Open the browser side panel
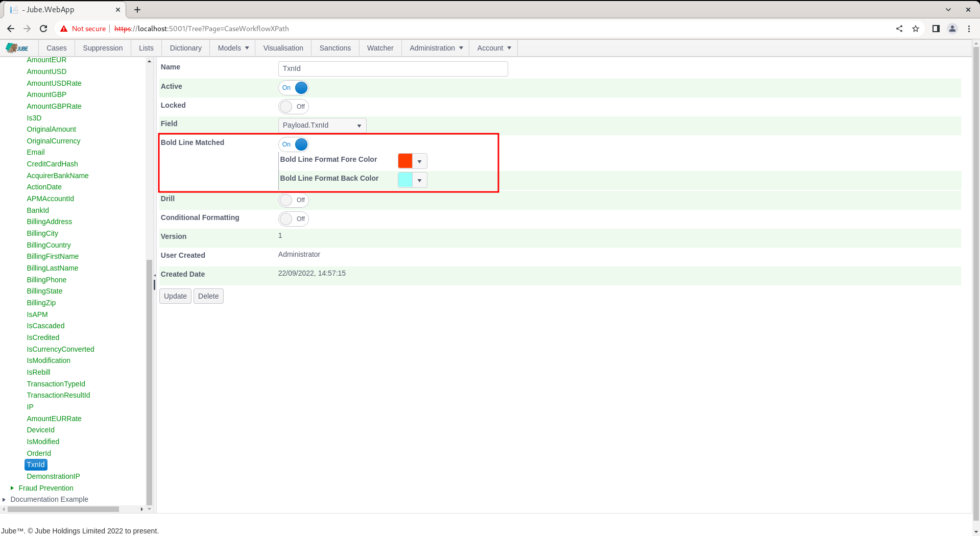This screenshot has width=980, height=536. 936,29
